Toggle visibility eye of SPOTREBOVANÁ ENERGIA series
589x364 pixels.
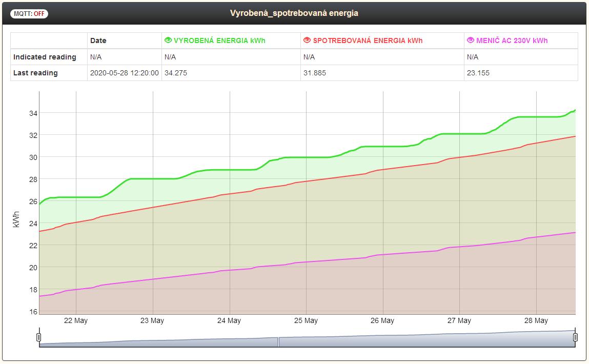[x=307, y=40]
